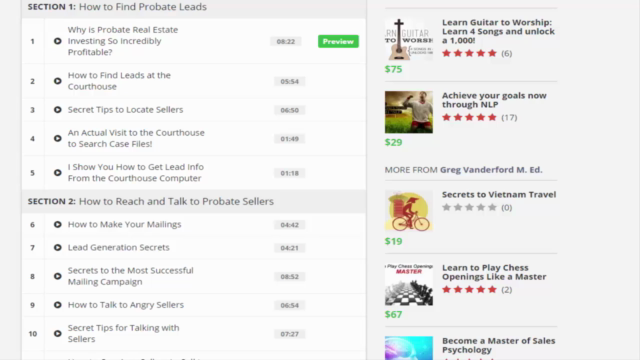
Task: Open Lead Generation Secrets lecture
Action: coord(118,247)
